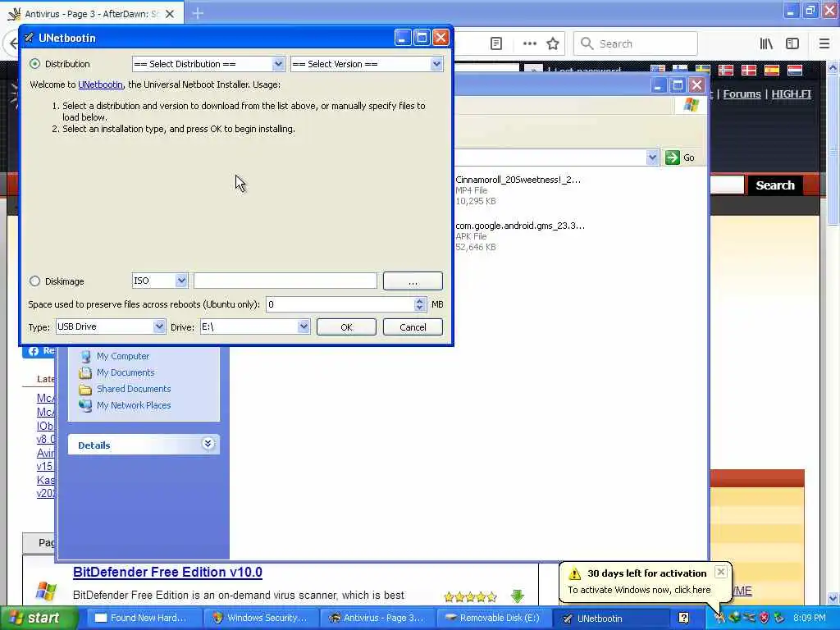Open the Select Version dropdown
840x630 pixels.
[x=367, y=64]
